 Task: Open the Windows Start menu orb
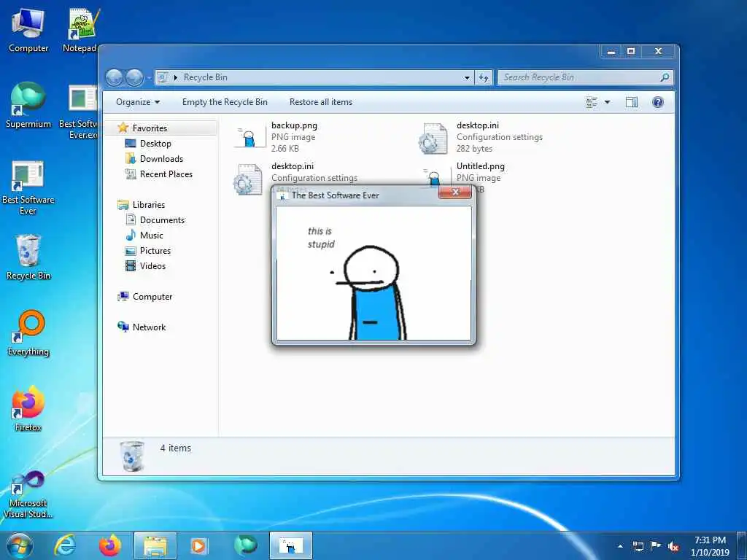pos(19,545)
